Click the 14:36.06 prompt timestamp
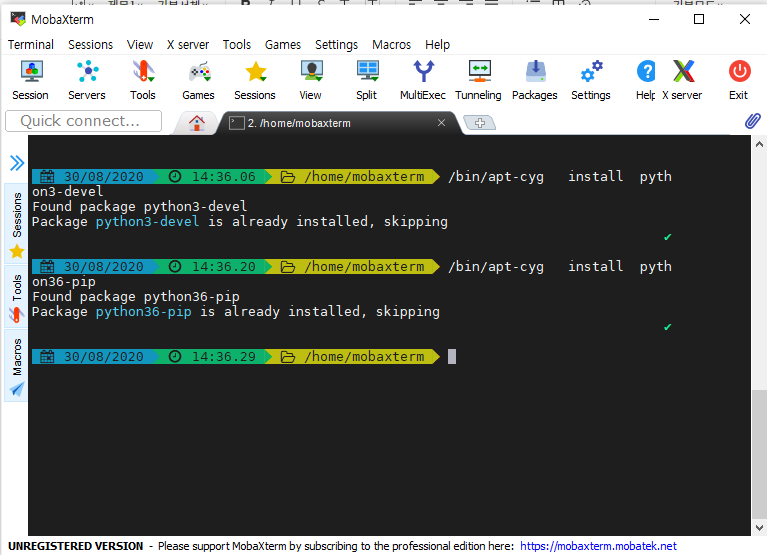767x555 pixels. click(x=224, y=177)
